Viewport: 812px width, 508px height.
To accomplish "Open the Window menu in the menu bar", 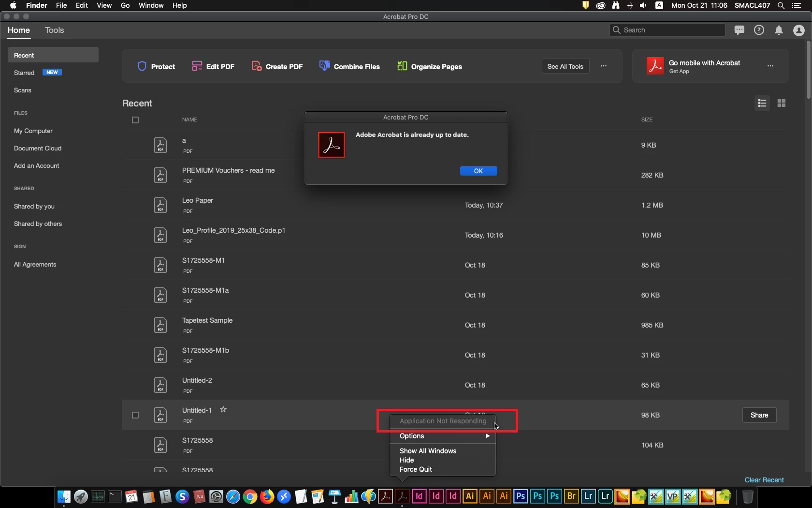I will pyautogui.click(x=151, y=5).
